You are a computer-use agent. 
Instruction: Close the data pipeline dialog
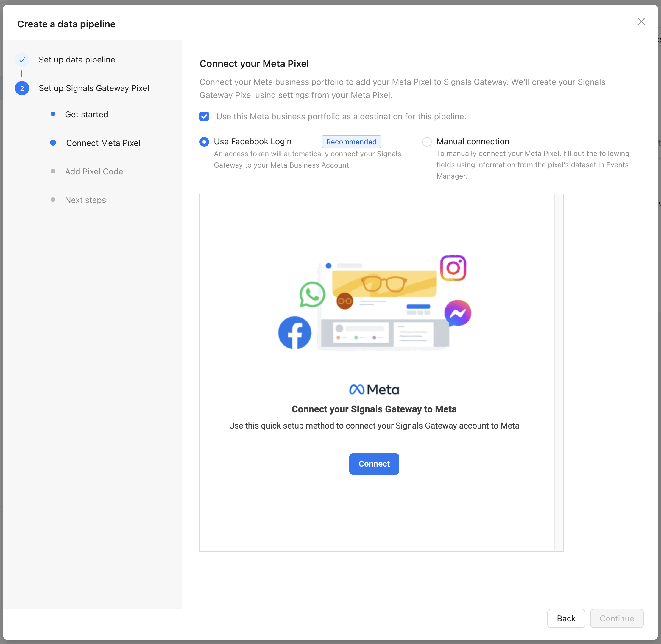(641, 22)
